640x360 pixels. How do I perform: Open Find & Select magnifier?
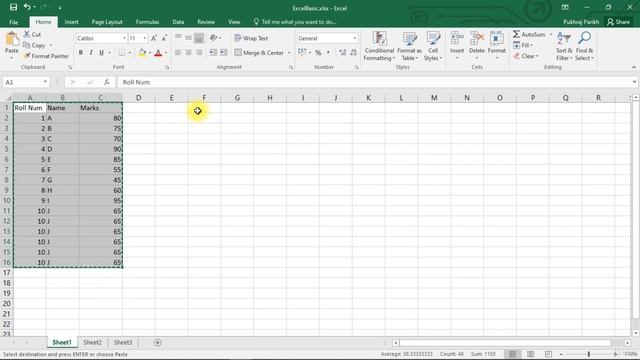584,46
